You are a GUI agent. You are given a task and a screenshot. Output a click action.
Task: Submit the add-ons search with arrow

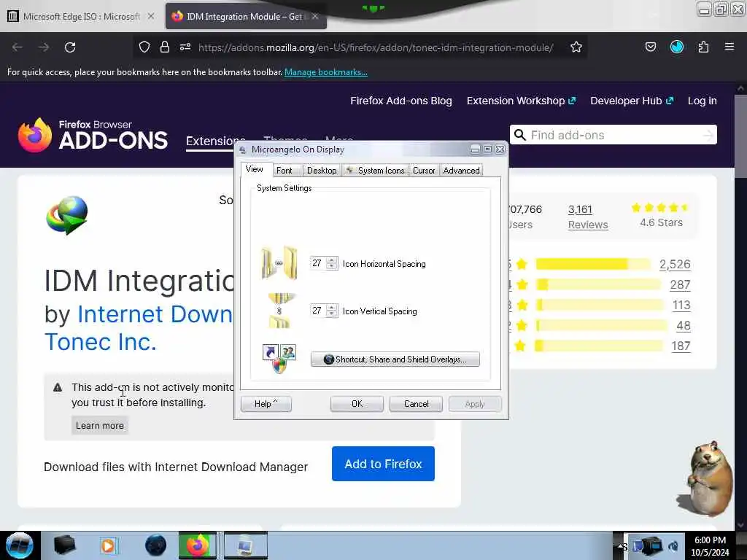708,135
